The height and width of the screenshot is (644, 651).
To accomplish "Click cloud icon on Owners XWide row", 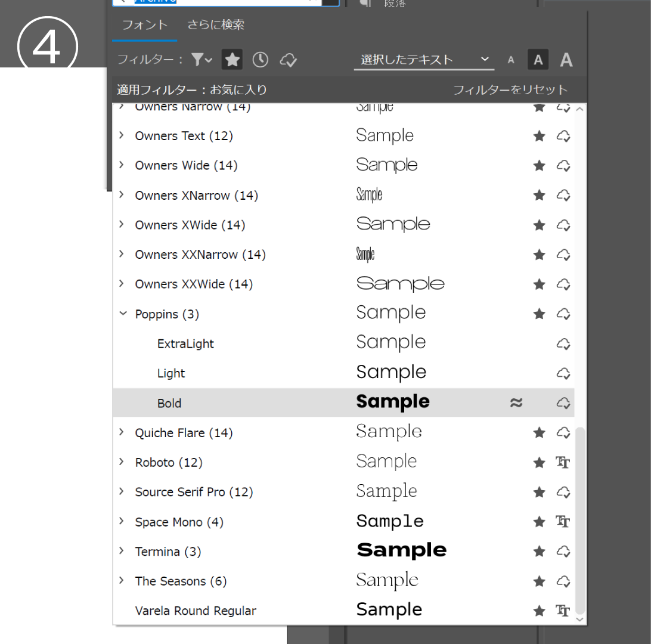I will click(x=563, y=225).
